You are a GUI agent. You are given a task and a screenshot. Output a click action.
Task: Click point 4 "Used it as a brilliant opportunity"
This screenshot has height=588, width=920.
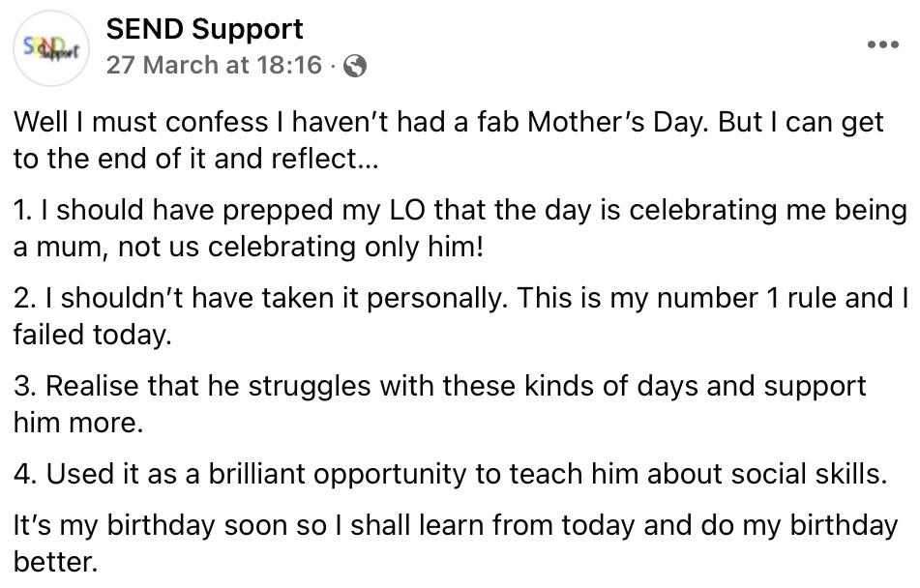click(x=290, y=474)
